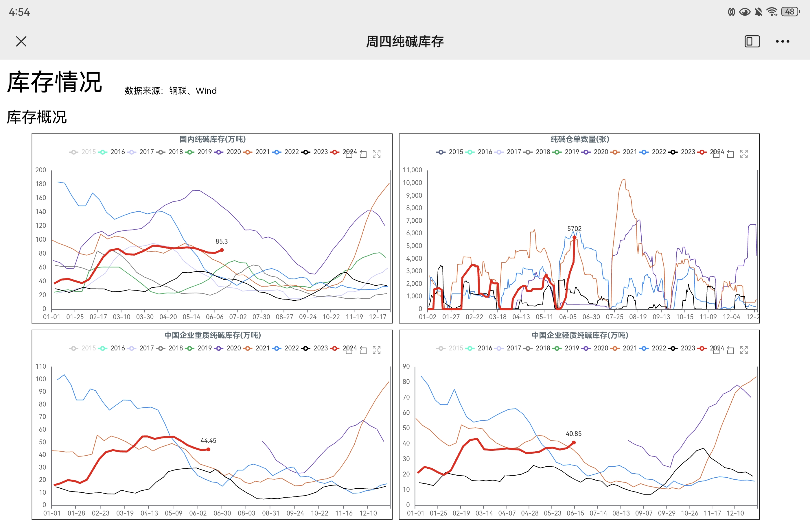Tap the 11,000 axis label on 纯碱仓单数量
This screenshot has width=810, height=532.
tap(412, 170)
